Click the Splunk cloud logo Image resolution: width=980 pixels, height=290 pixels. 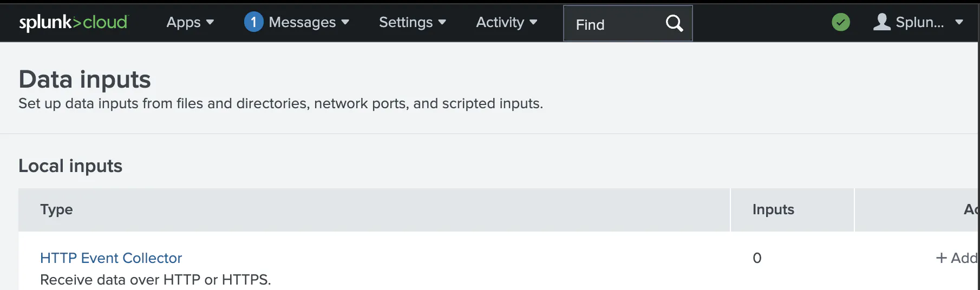73,22
